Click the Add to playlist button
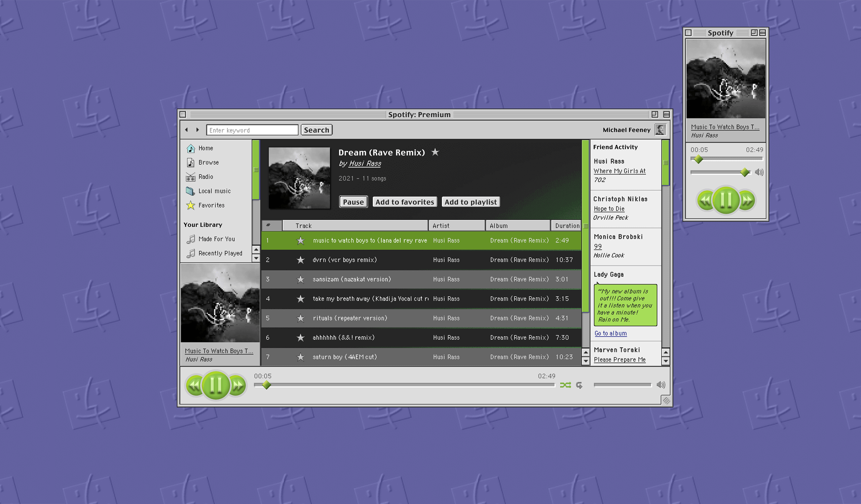 471,202
